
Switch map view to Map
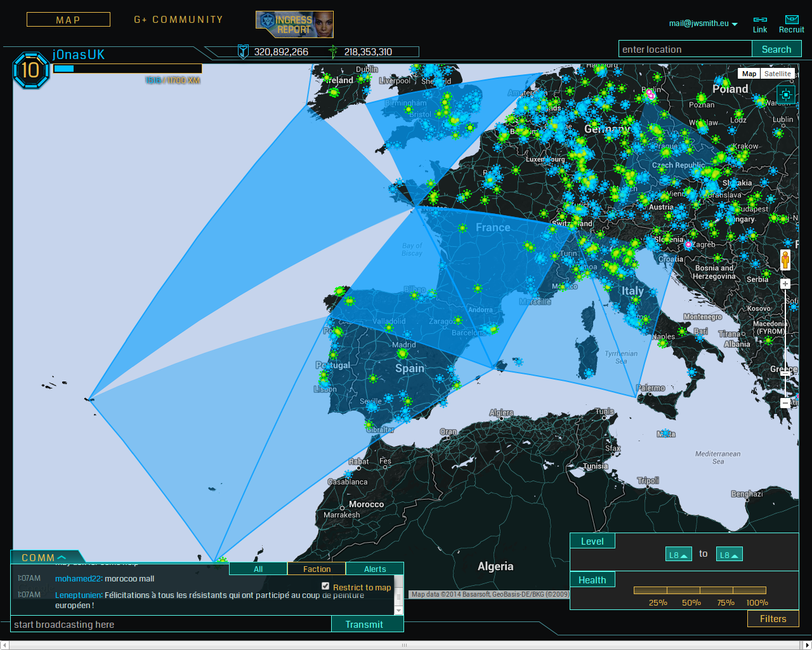pyautogui.click(x=749, y=74)
